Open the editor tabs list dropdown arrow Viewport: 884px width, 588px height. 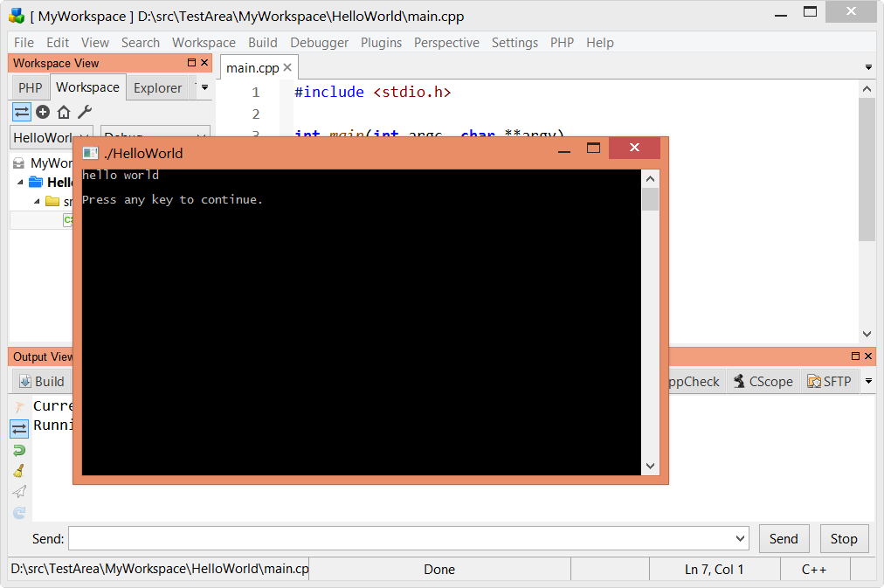click(868, 67)
